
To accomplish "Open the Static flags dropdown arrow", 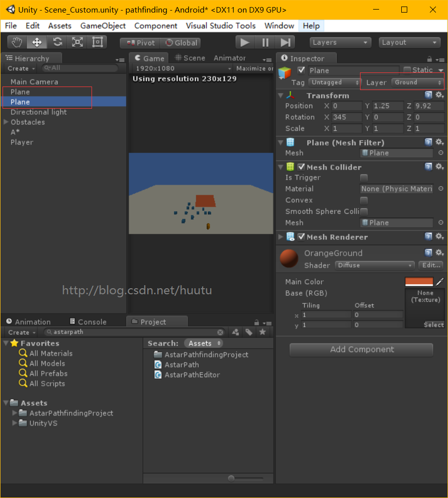I will (440, 70).
